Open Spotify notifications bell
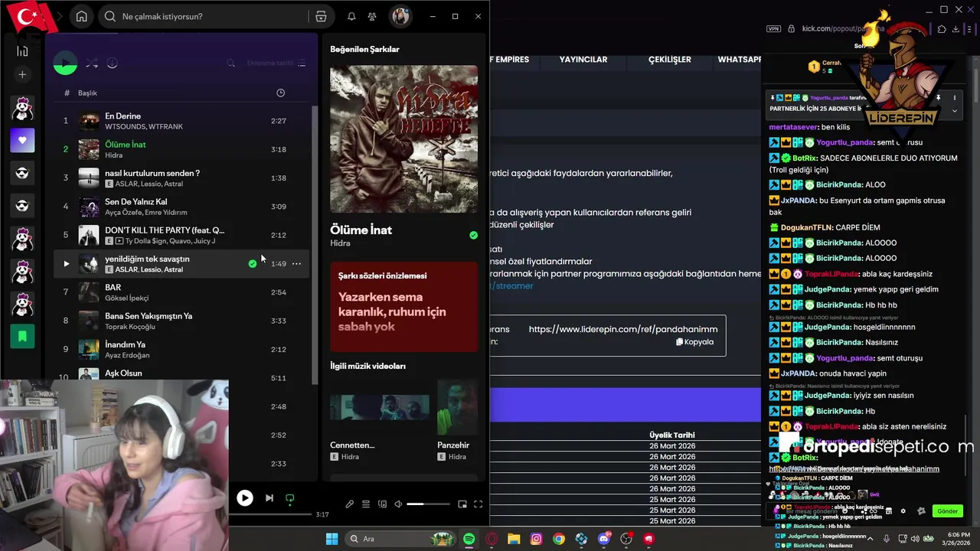This screenshot has width=980, height=551. point(351,16)
